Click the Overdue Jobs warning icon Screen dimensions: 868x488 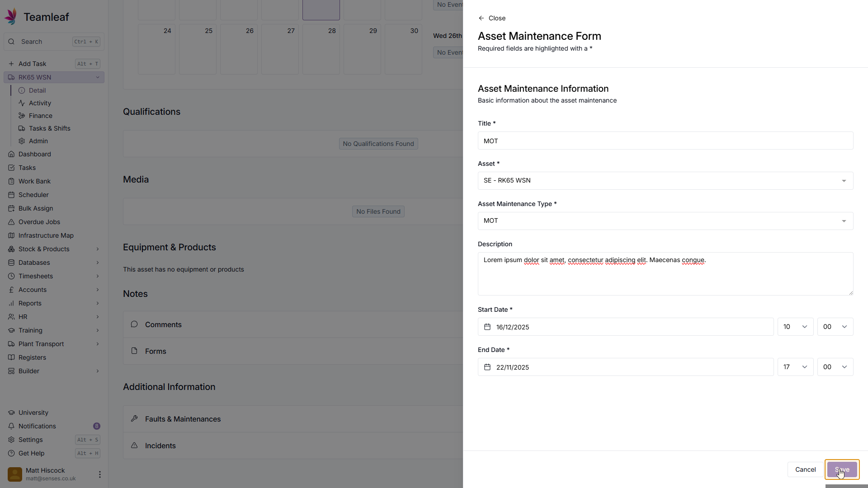point(11,222)
